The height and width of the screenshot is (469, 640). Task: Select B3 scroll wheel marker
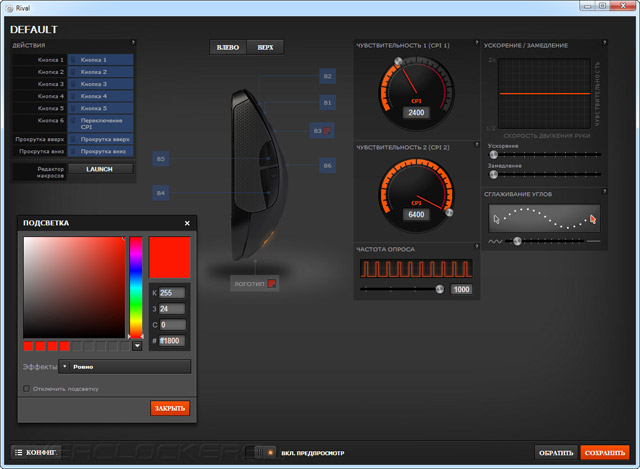coord(322,131)
